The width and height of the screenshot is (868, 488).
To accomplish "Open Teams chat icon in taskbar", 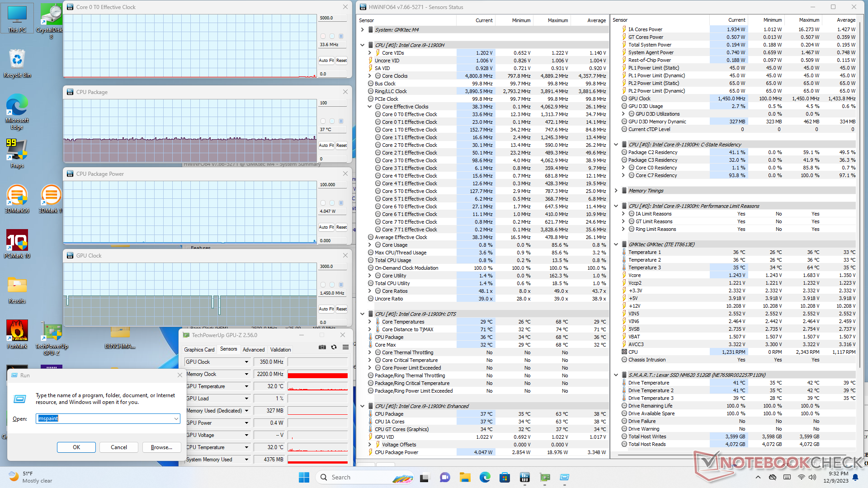I will 445,477.
